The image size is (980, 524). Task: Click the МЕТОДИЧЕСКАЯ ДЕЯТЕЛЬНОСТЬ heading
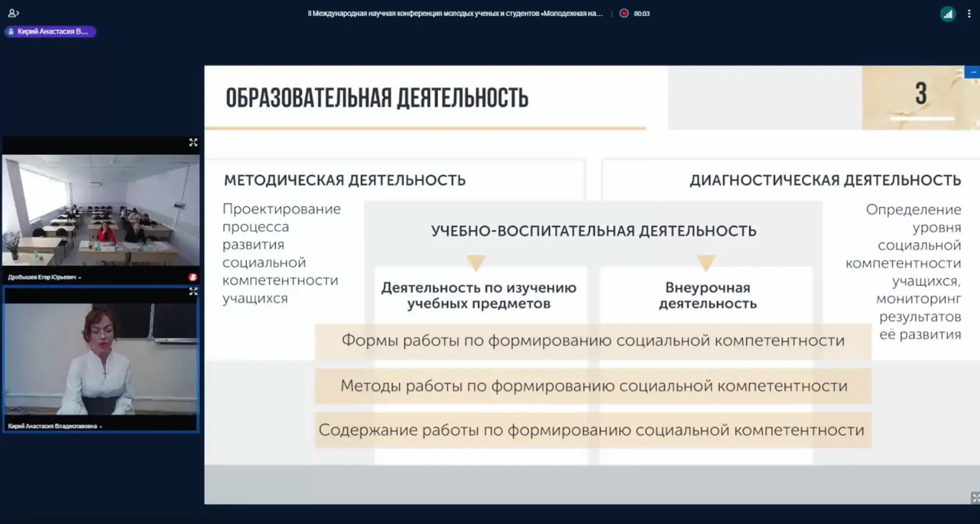(x=345, y=180)
